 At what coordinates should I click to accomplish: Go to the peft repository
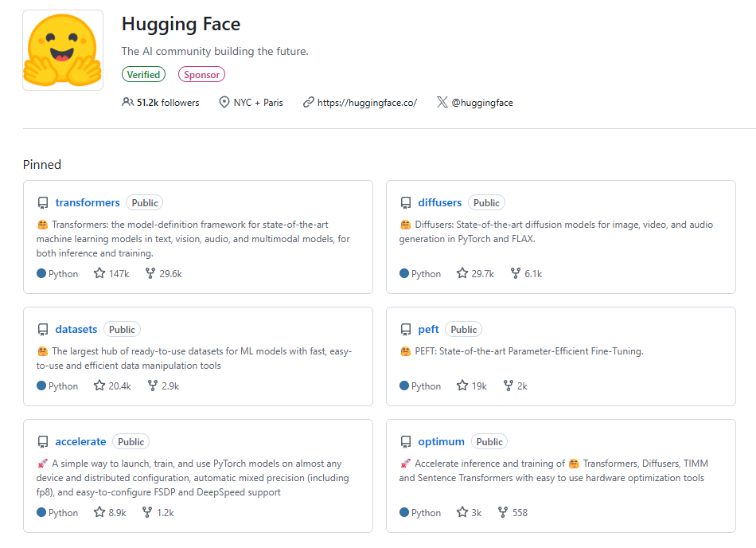click(428, 330)
